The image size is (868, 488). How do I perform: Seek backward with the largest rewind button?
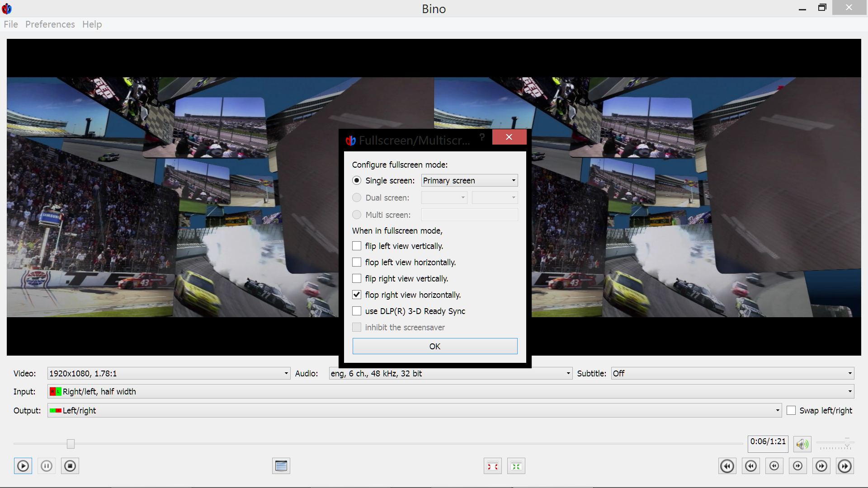click(727, 466)
